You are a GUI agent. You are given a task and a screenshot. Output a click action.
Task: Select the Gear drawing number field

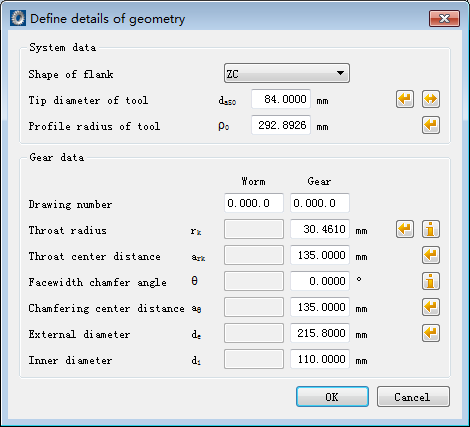pos(320,203)
